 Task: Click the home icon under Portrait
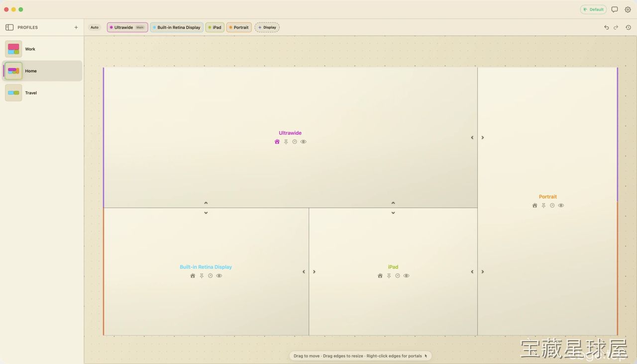[x=535, y=205]
